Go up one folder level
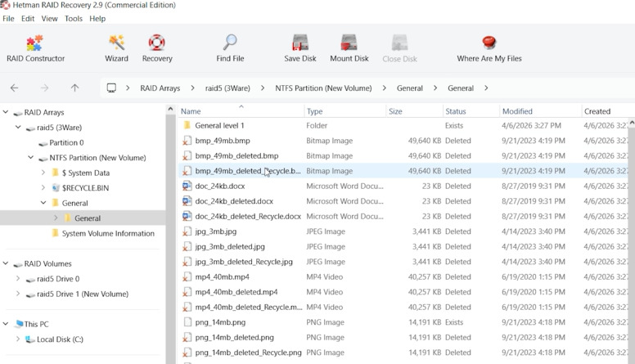 point(74,88)
